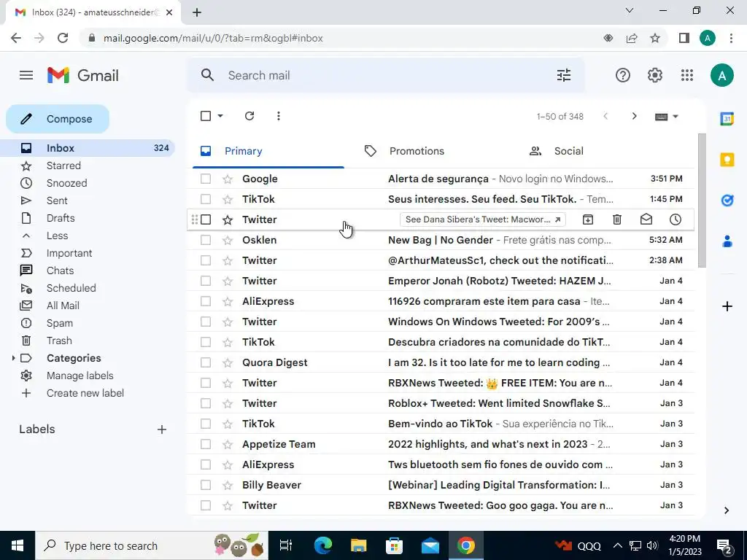Star the Osklen New Bag email
The image size is (747, 560).
click(228, 240)
